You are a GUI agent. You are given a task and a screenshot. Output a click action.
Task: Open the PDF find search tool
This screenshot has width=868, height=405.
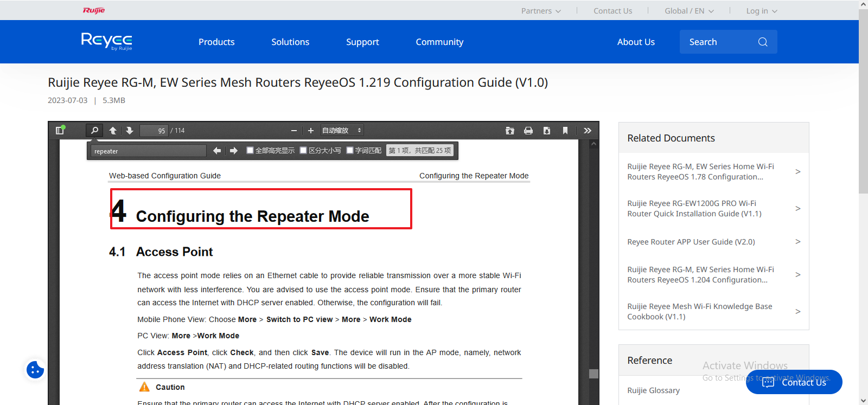94,130
